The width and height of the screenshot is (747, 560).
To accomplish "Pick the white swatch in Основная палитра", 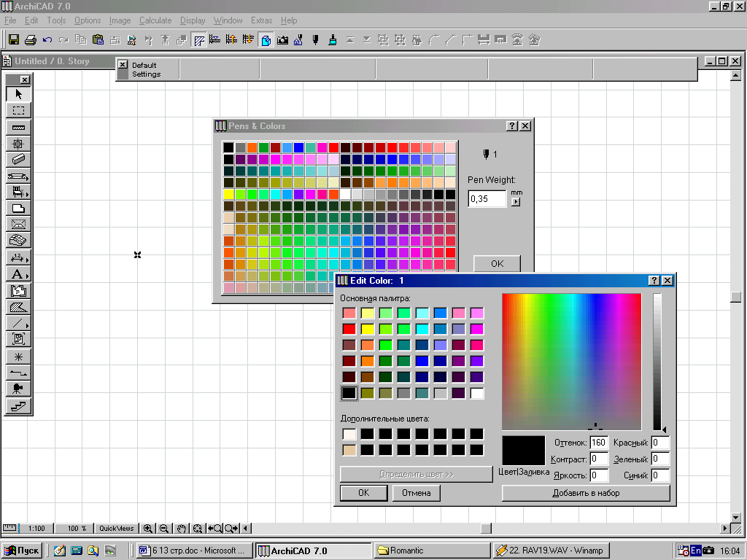I will click(x=477, y=393).
